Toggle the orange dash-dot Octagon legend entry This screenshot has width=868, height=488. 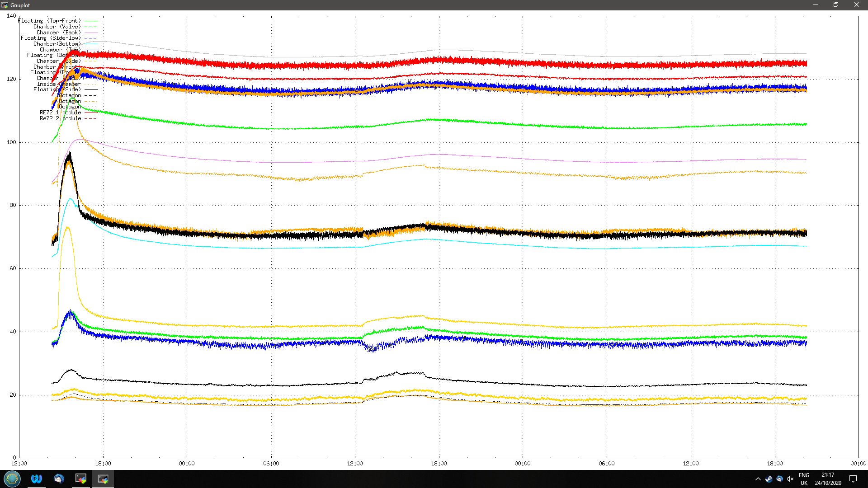click(78, 101)
